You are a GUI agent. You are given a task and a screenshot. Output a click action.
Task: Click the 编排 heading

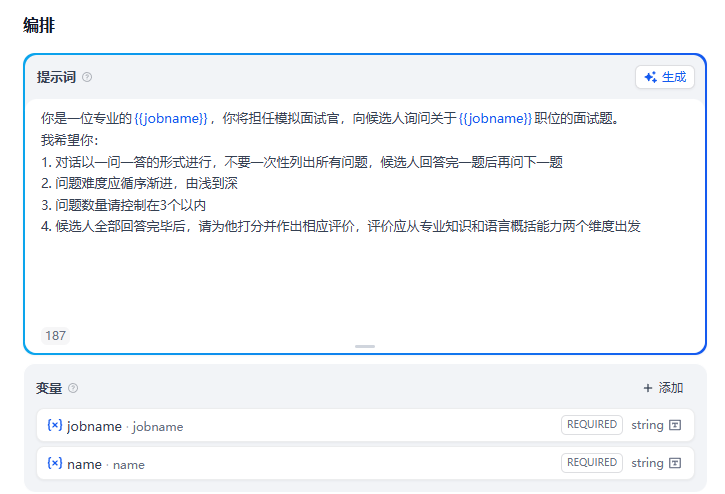click(x=39, y=25)
